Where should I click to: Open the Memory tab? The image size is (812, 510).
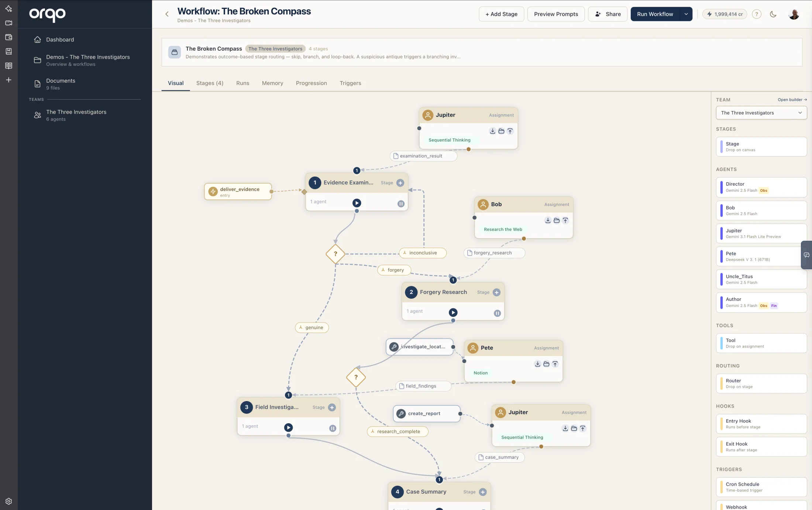272,83
